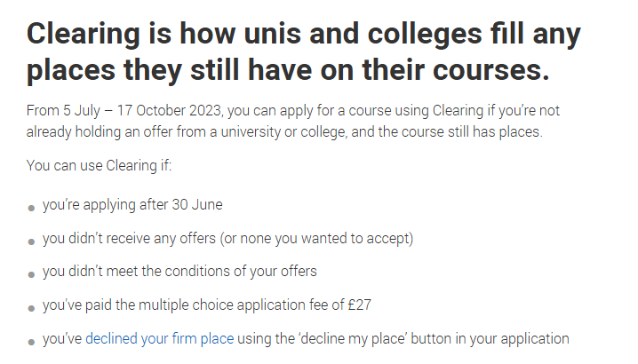This screenshot has width=638, height=364.
Task: Select the item "you didn't receive any offers"
Action: (227, 238)
